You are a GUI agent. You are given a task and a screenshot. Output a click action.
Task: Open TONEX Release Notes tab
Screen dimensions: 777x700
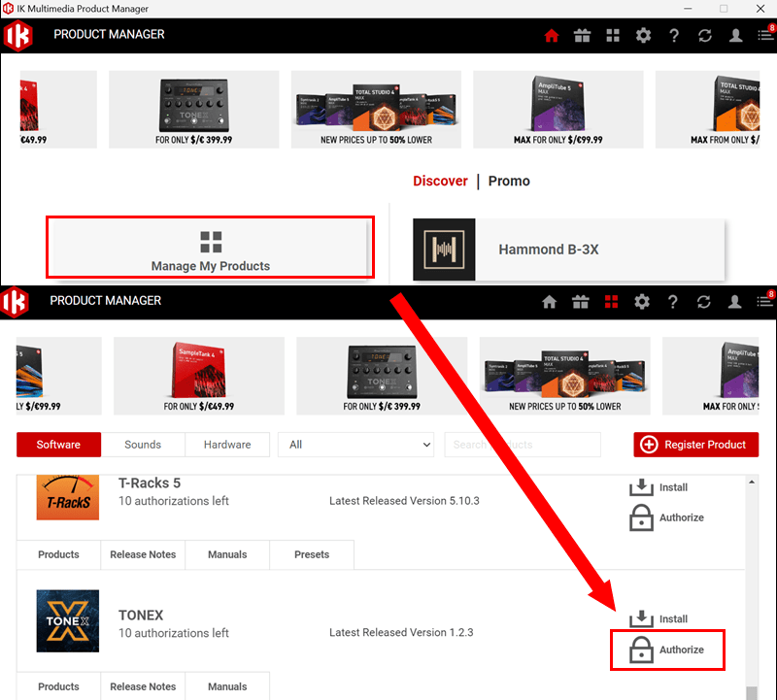143,686
